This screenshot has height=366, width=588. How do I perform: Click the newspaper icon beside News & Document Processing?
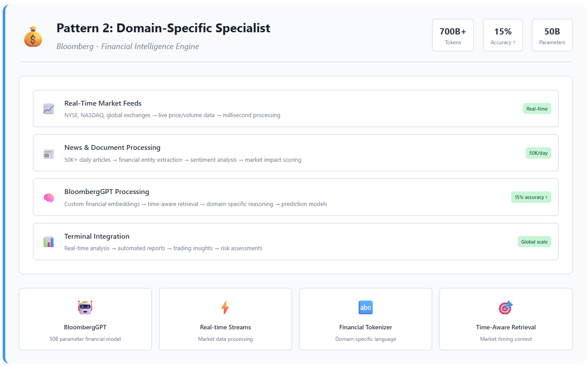coord(49,153)
